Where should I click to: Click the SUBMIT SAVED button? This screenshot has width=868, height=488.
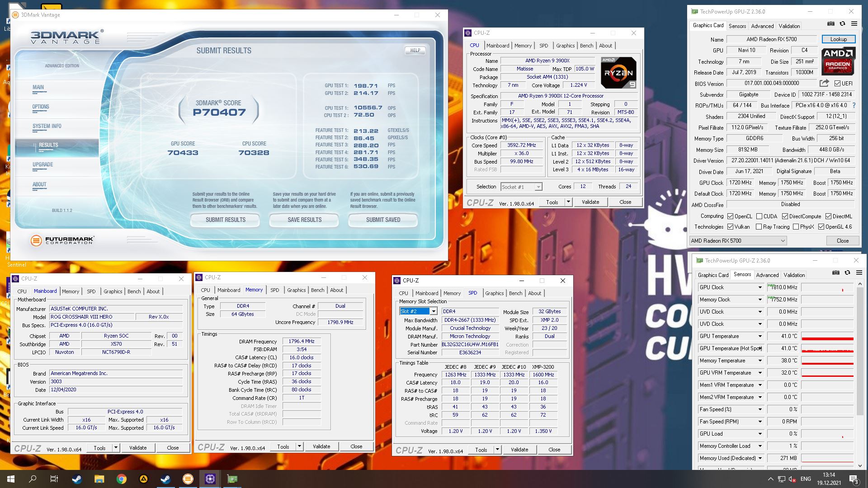pyautogui.click(x=383, y=220)
